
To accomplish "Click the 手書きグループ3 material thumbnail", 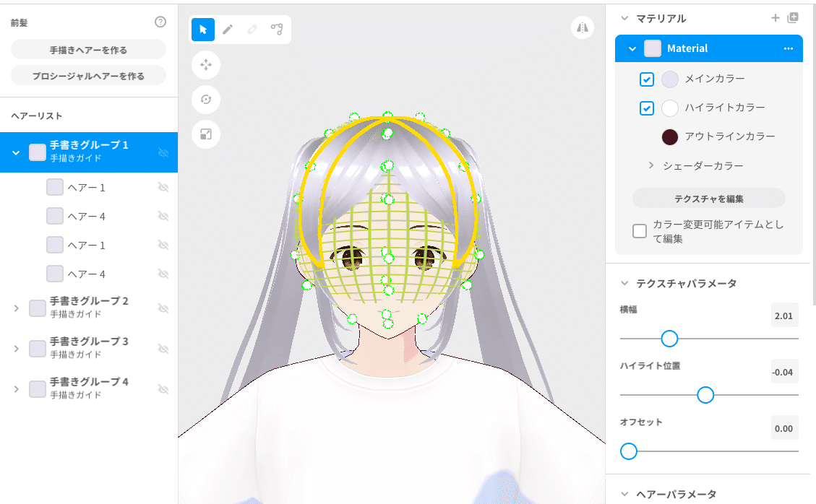I will point(38,349).
